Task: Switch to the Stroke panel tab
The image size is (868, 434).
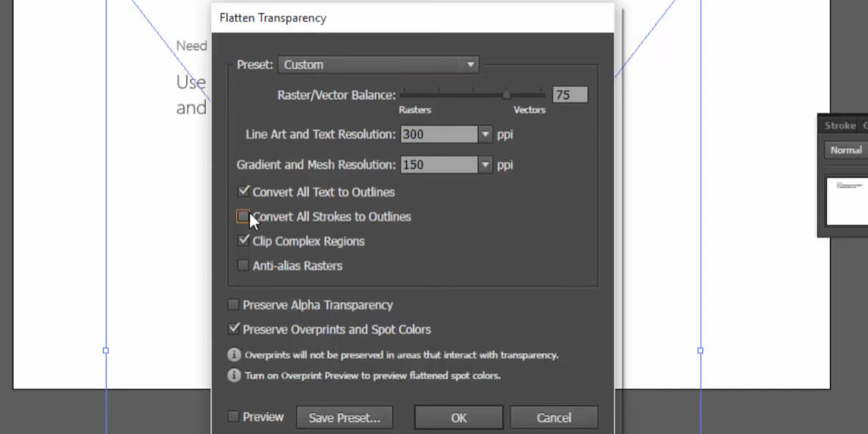Action: (x=839, y=126)
